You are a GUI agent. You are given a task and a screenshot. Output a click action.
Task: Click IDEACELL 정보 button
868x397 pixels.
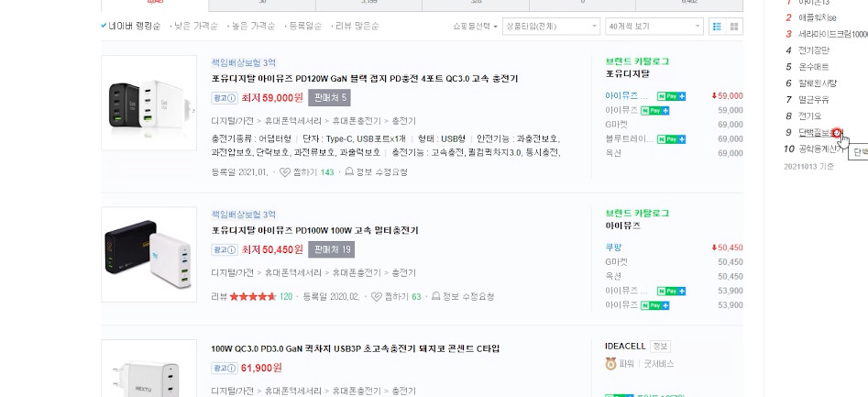(x=661, y=346)
